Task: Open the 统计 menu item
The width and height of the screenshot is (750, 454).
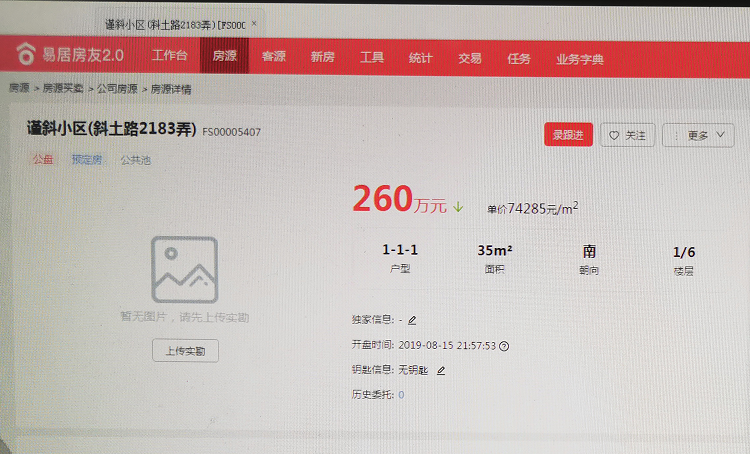Action: click(420, 58)
